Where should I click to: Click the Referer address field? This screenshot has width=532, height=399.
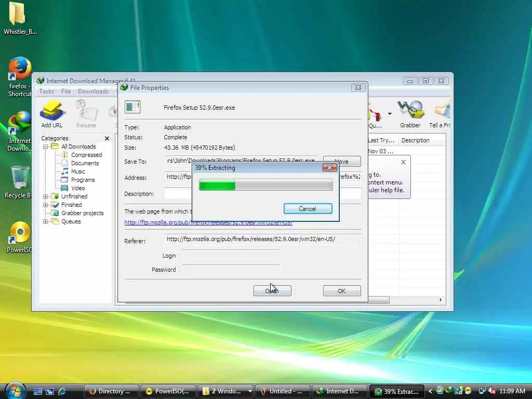point(262,240)
